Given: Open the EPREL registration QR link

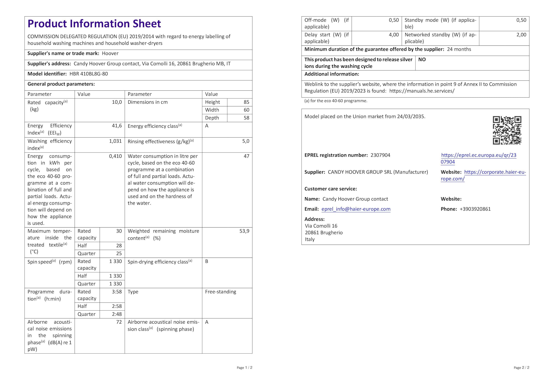Looking at the screenshot, I should tap(478, 155).
